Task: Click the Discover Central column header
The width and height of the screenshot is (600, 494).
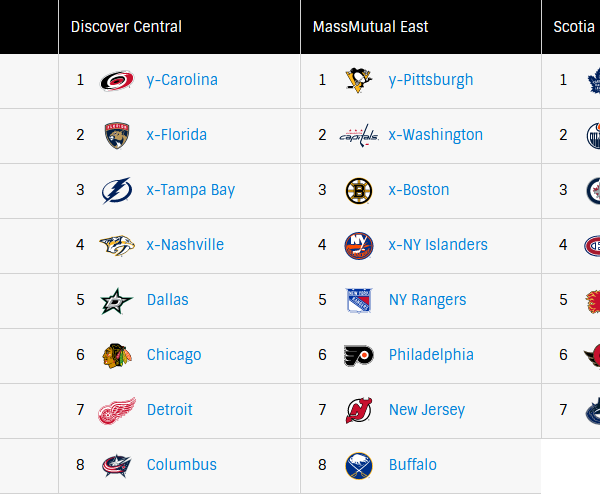Action: (126, 26)
